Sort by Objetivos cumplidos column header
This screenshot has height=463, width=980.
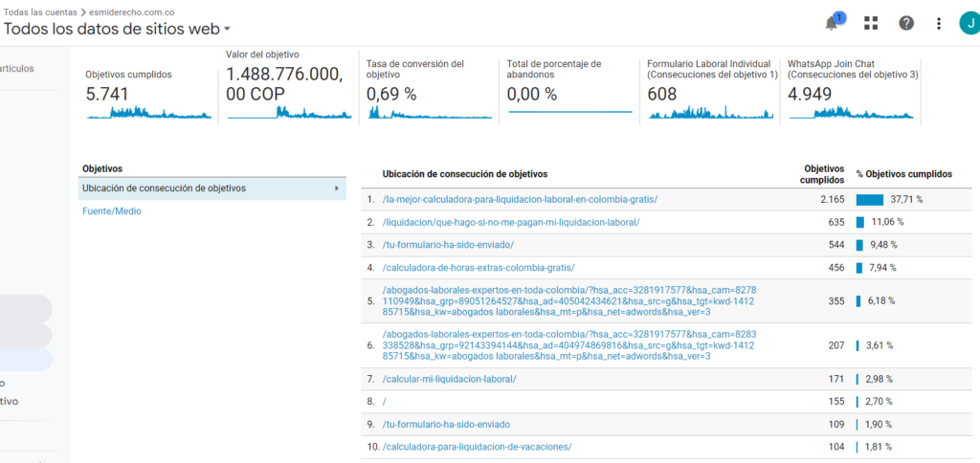pos(823,173)
